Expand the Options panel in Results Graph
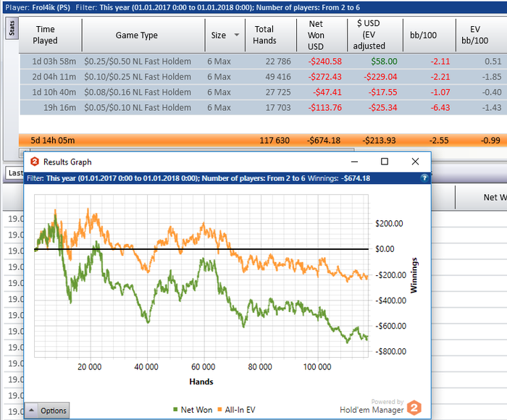Image resolution: width=507 pixels, height=420 pixels. tap(47, 411)
